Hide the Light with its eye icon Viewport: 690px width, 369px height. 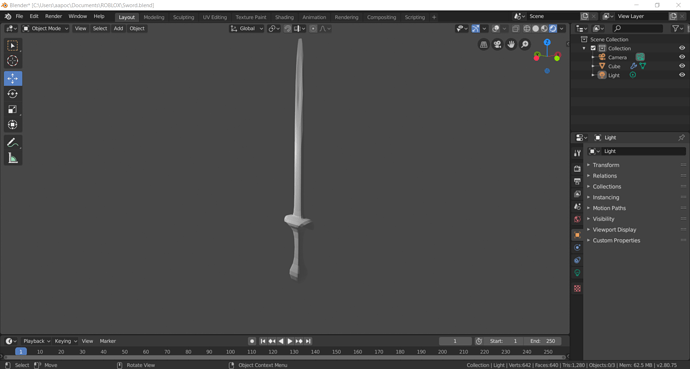682,75
